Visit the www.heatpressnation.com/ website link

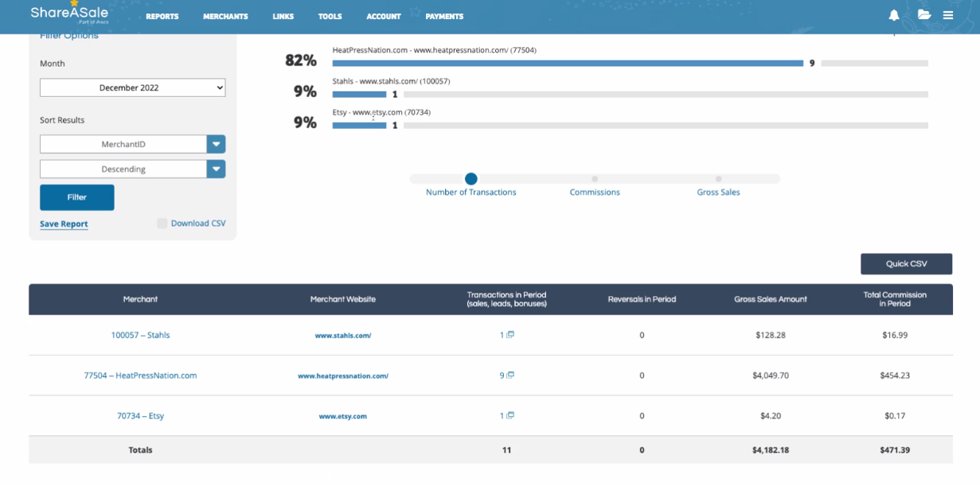(x=343, y=375)
